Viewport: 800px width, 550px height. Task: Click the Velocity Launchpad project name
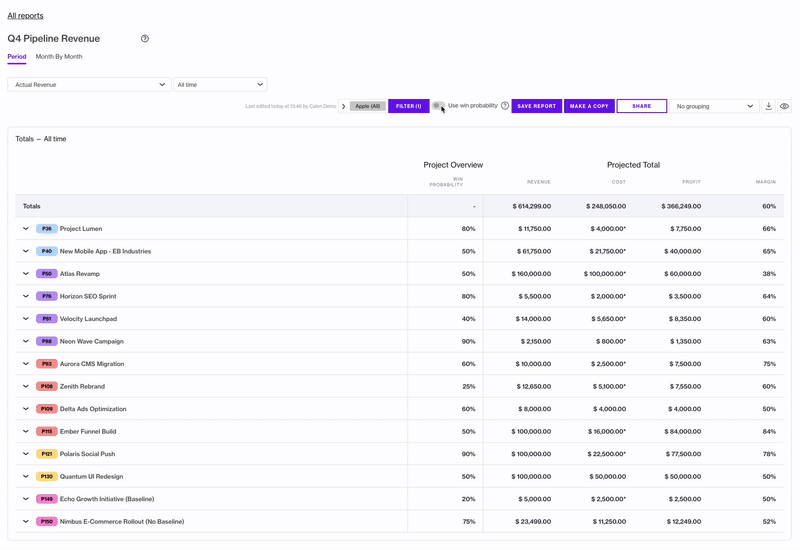[x=88, y=318]
